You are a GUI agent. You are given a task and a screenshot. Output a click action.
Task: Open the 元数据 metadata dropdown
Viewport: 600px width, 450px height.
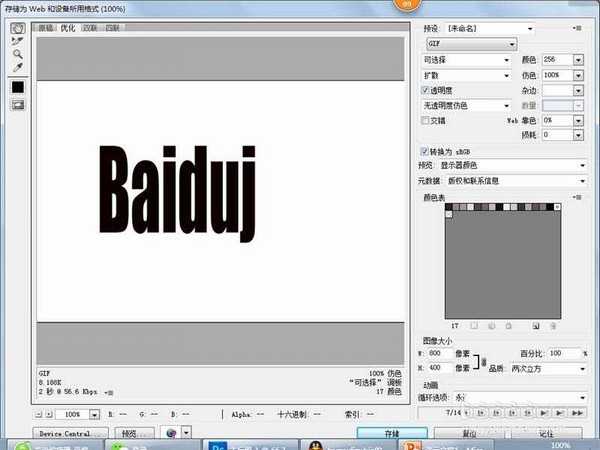pyautogui.click(x=517, y=181)
